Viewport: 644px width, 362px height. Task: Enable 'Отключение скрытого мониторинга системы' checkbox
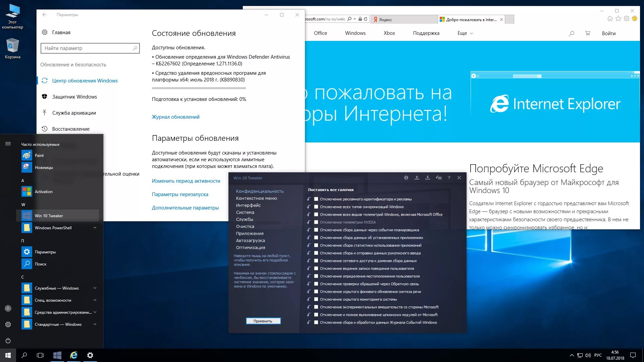point(316,299)
